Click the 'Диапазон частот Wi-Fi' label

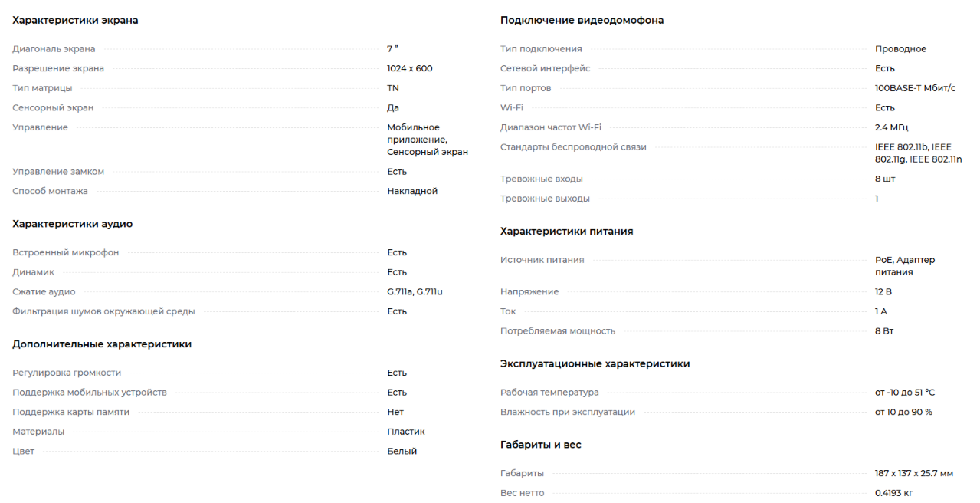tap(550, 127)
